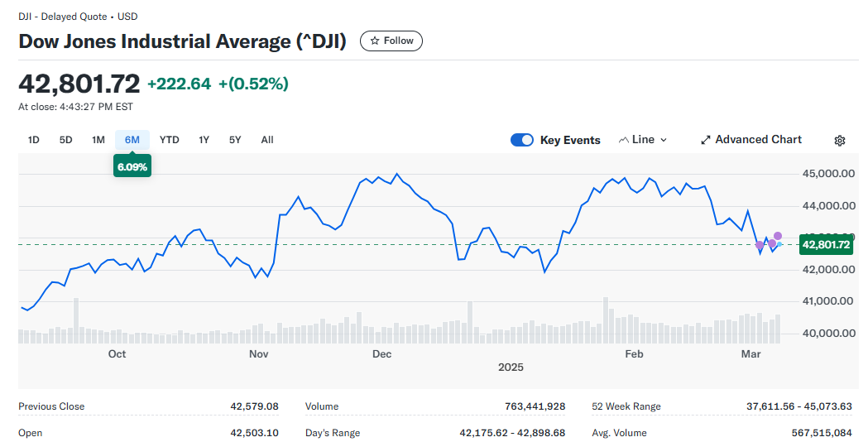The height and width of the screenshot is (442, 868).
Task: Click the 52 Week Range label
Action: coord(626,406)
